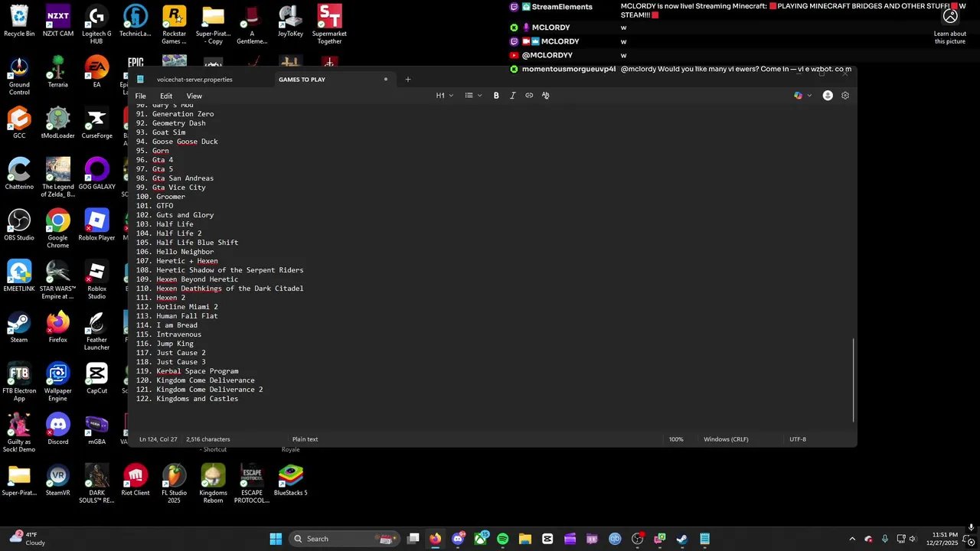The width and height of the screenshot is (980, 551).
Task: Click the line '122. Kingdoms and Castles'
Action: point(188,399)
